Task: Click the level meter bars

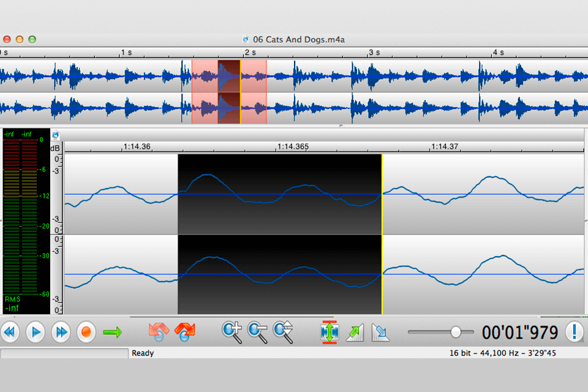Action: pyautogui.click(x=21, y=217)
